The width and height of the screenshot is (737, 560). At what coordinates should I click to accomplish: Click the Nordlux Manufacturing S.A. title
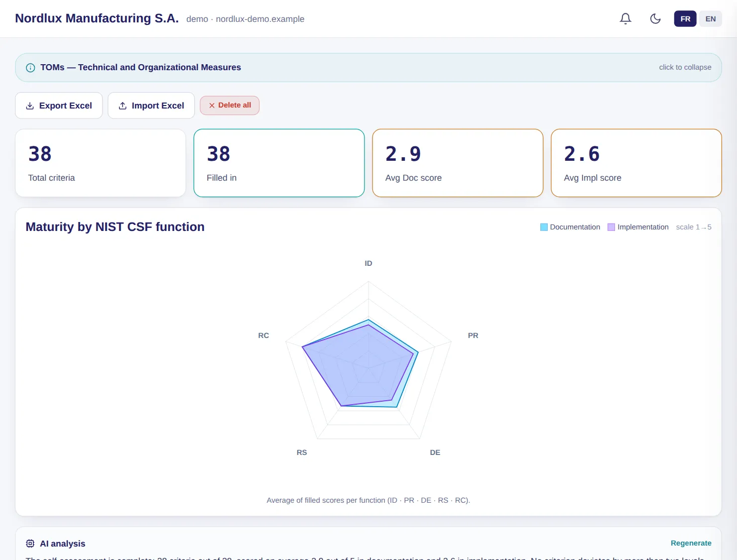pyautogui.click(x=97, y=18)
